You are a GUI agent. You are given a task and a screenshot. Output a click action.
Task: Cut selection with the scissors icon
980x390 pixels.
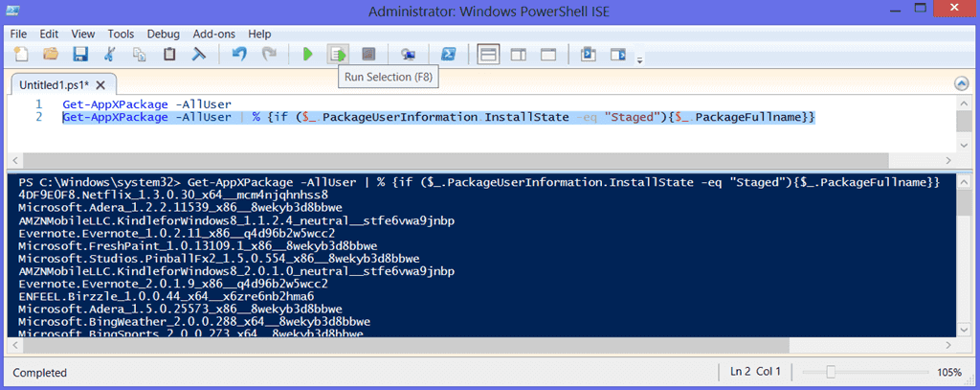[109, 55]
